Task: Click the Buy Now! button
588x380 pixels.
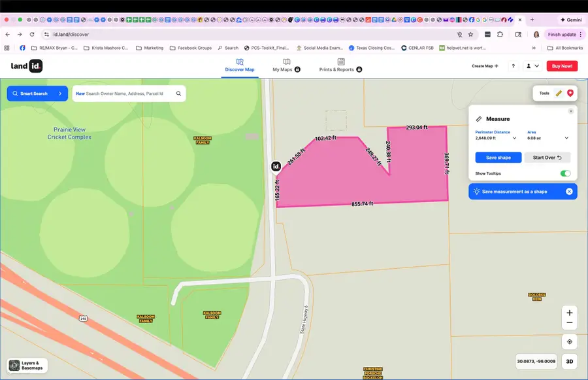Action: [x=561, y=65]
